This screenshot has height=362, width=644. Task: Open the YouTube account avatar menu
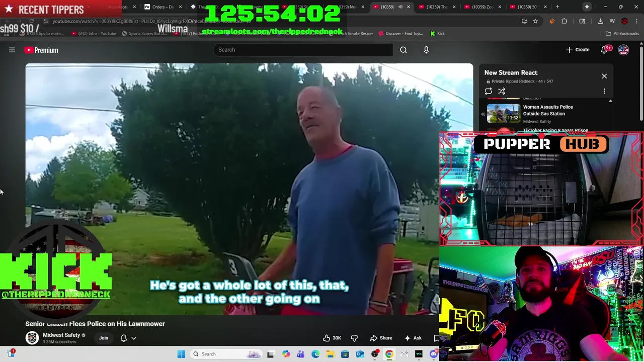(623, 50)
